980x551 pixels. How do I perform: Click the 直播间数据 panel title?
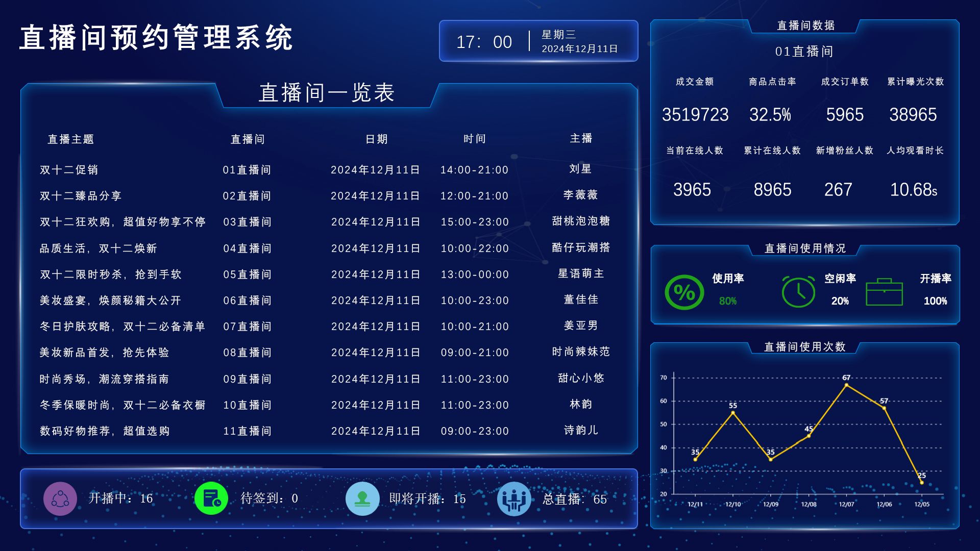[805, 26]
